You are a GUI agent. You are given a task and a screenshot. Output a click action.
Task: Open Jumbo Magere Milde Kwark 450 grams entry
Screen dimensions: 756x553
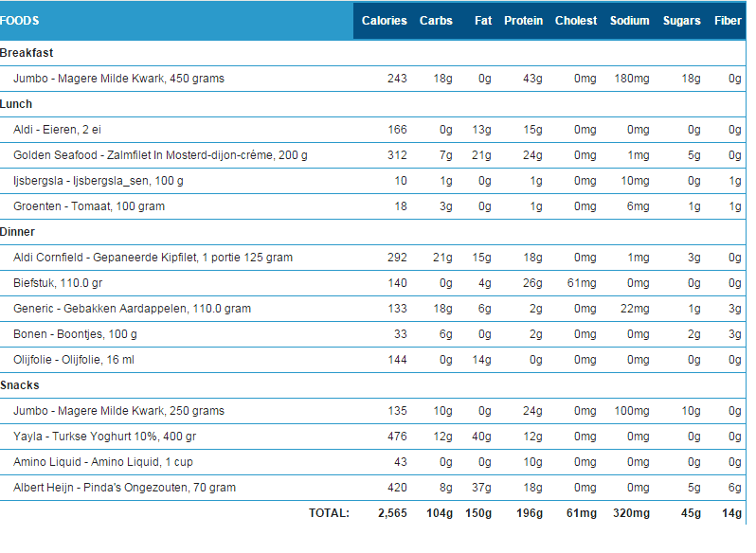[118, 79]
